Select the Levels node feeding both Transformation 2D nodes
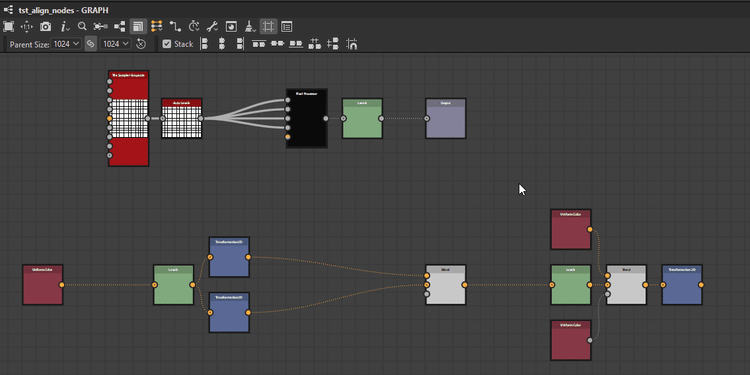Viewport: 750px width, 375px height. pyautogui.click(x=174, y=285)
